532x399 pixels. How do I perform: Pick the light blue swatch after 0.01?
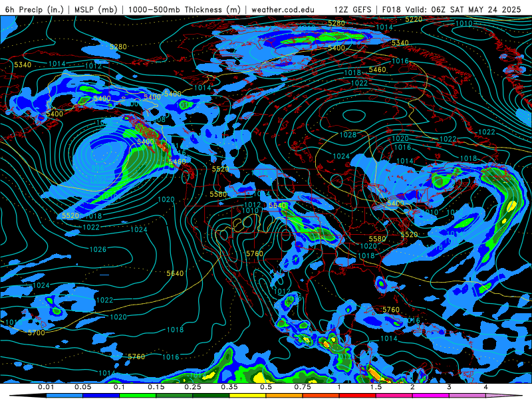click(x=65, y=396)
